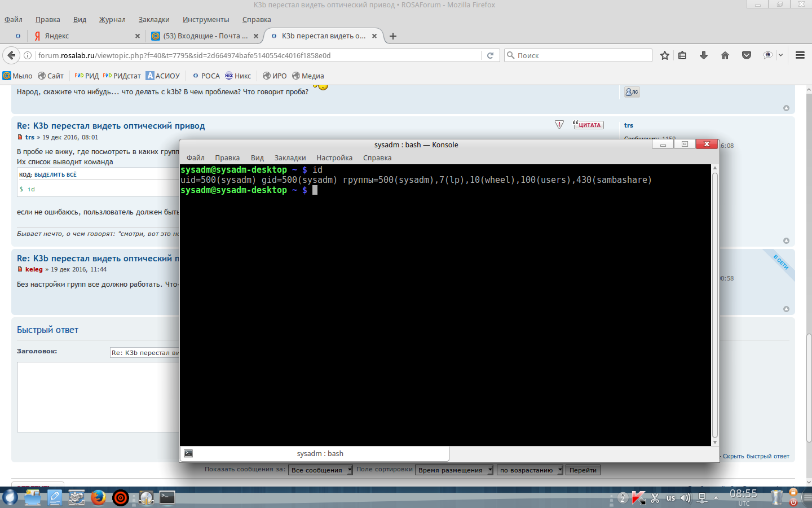Bookmark this page with the star icon
Screen dimensions: 812x508
point(665,55)
